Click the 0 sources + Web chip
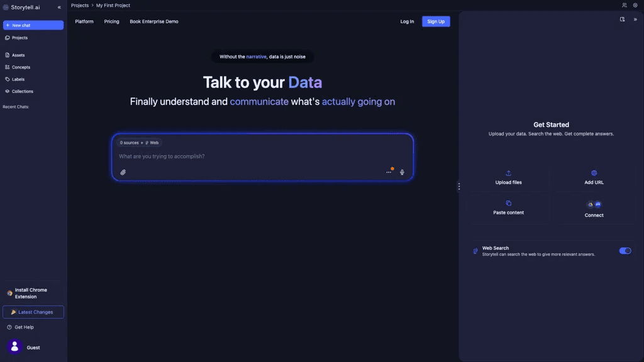 tap(139, 143)
